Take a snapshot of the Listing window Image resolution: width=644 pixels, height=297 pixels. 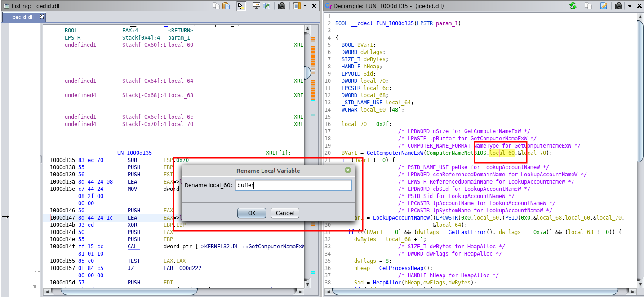282,6
